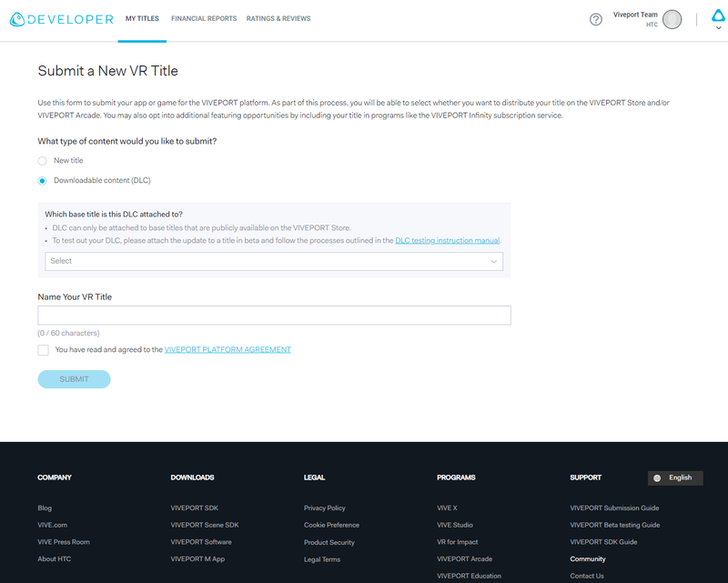Click the "(0 / 60 characters)" counter text
This screenshot has width=728, height=583.
[69, 333]
